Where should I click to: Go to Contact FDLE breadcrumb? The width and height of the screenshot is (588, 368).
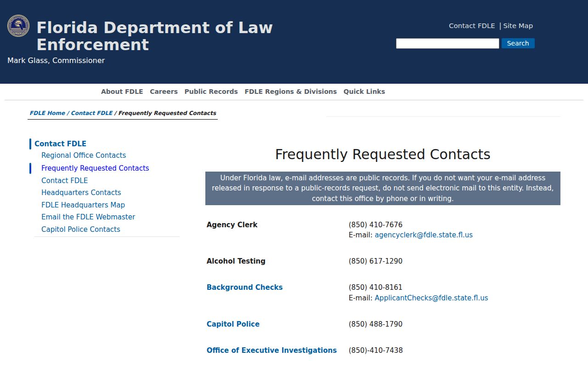tap(92, 113)
